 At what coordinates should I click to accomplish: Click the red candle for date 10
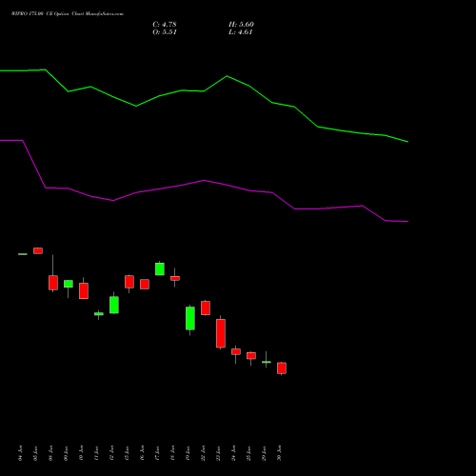point(84,290)
